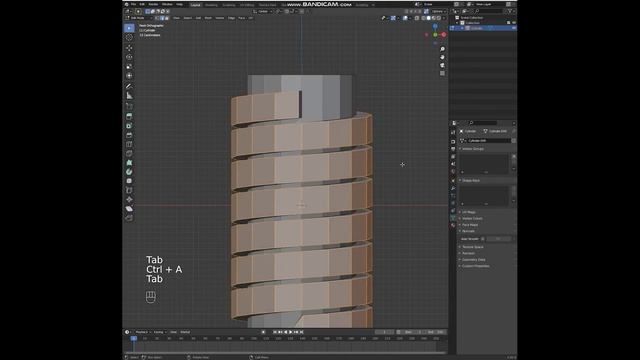This screenshot has height=360, width=640.
Task: Select the Rotate tool
Action: tap(129, 57)
